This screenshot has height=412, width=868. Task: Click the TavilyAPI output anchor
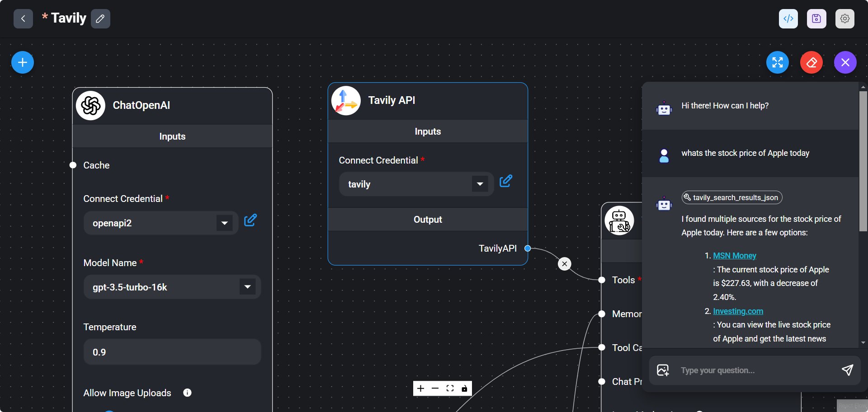(527, 248)
